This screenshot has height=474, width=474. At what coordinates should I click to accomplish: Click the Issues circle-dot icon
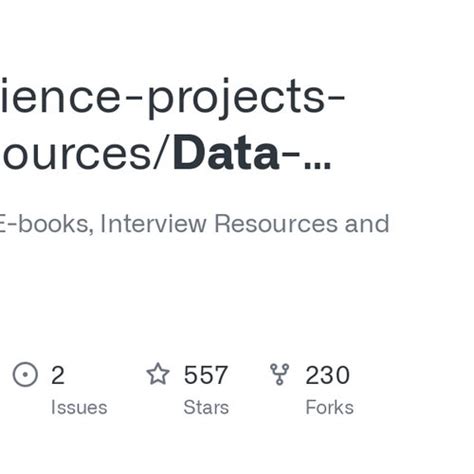click(25, 374)
